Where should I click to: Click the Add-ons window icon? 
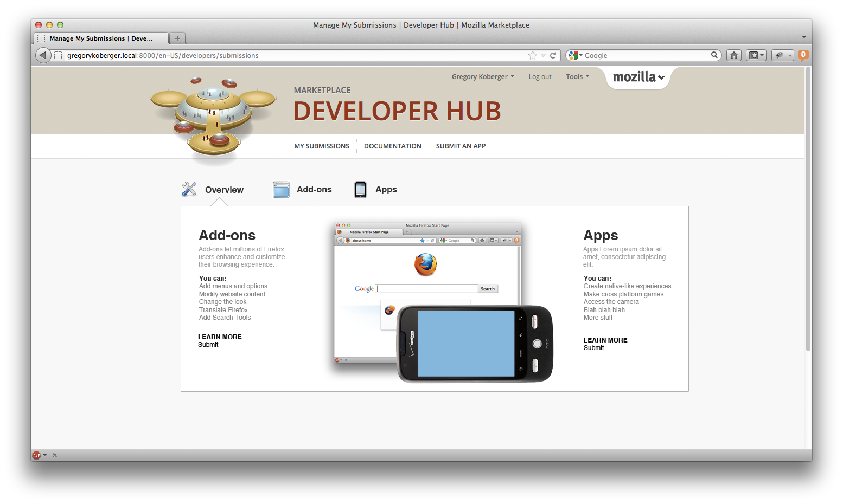(281, 189)
